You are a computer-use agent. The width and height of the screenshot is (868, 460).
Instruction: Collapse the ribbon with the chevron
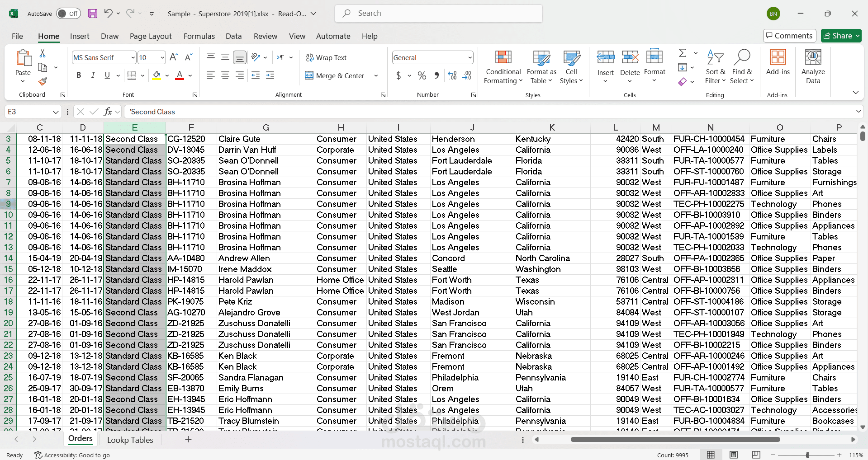[855, 93]
